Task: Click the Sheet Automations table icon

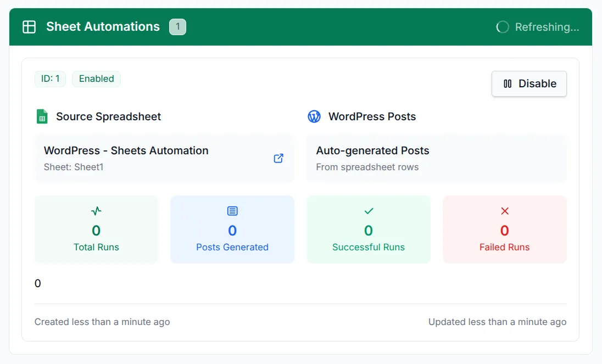Action: [x=29, y=26]
